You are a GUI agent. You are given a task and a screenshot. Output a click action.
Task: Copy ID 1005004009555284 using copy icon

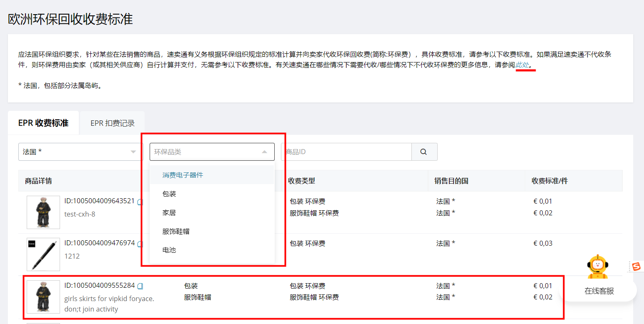[x=140, y=286]
